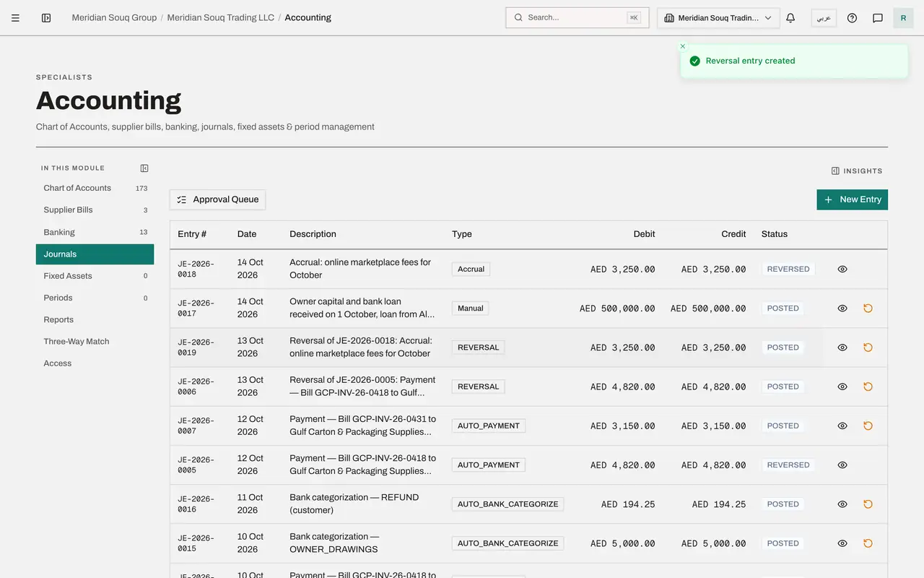Viewport: 924px width, 578px height.
Task: Collapse the In This Module sidebar
Action: point(144,168)
